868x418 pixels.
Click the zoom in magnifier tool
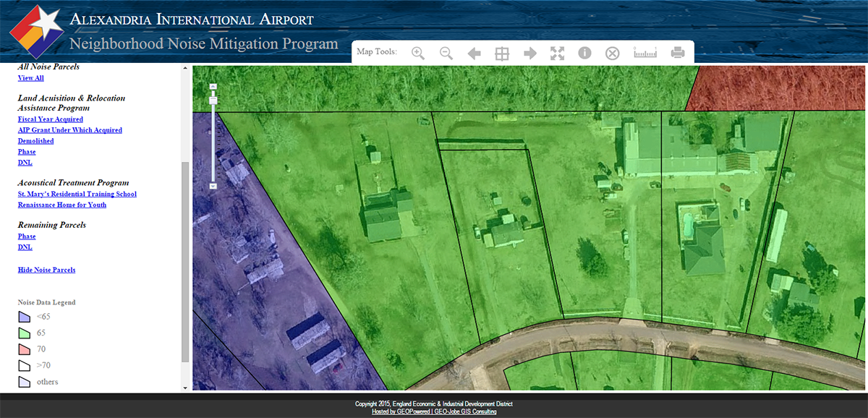[x=418, y=53]
